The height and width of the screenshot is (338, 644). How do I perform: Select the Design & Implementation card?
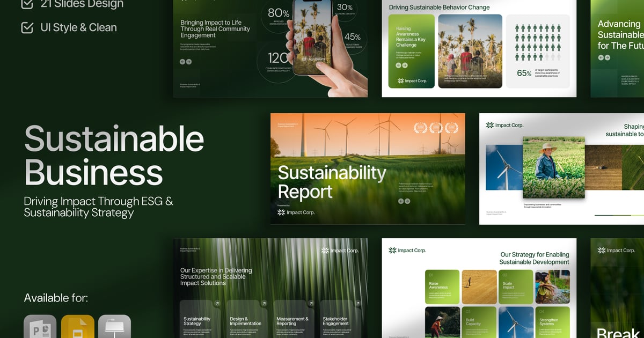247,319
